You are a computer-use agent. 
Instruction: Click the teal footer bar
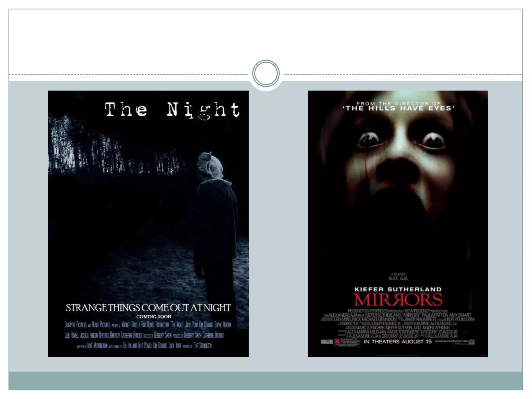[265, 381]
